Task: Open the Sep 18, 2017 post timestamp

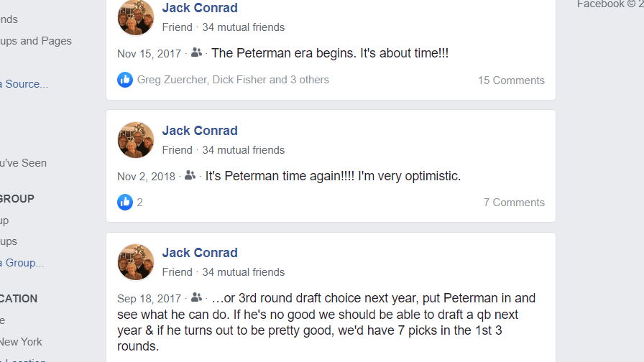Action: pyautogui.click(x=149, y=298)
